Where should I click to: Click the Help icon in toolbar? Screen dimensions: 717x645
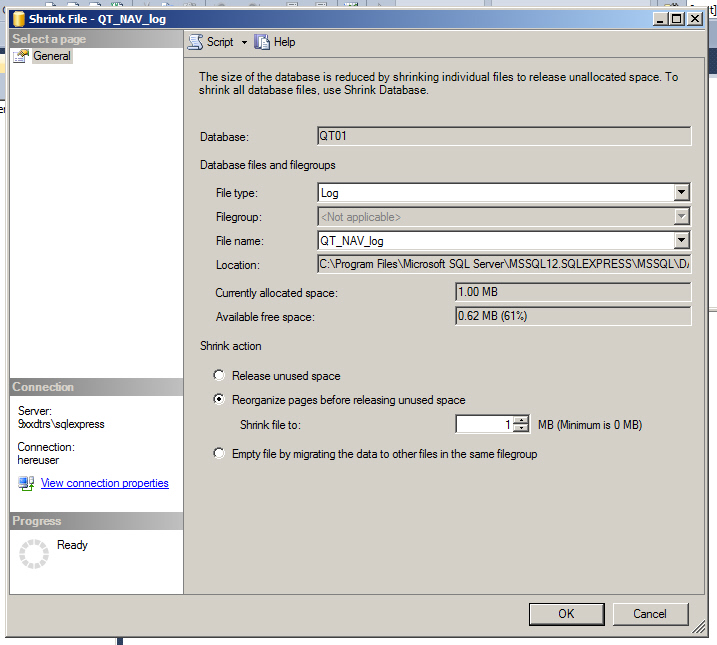(262, 42)
